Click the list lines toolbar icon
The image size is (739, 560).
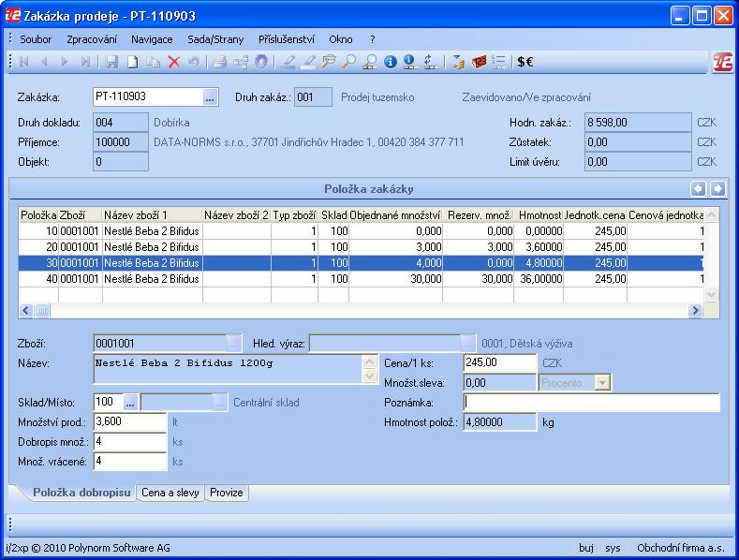click(498, 62)
